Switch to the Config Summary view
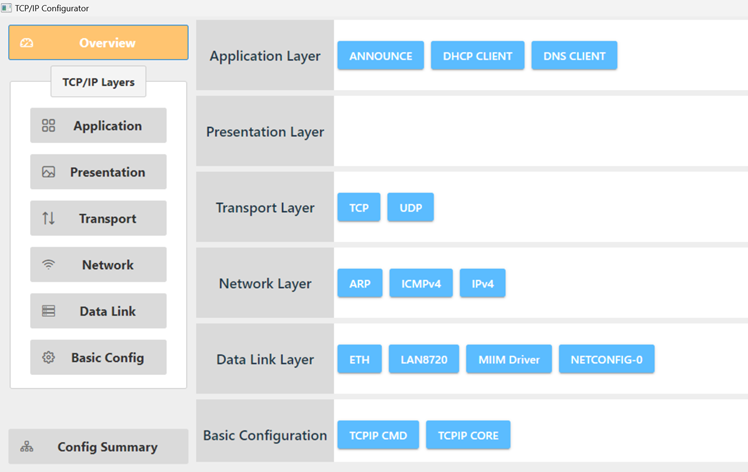The height and width of the screenshot is (472, 748). [x=98, y=447]
